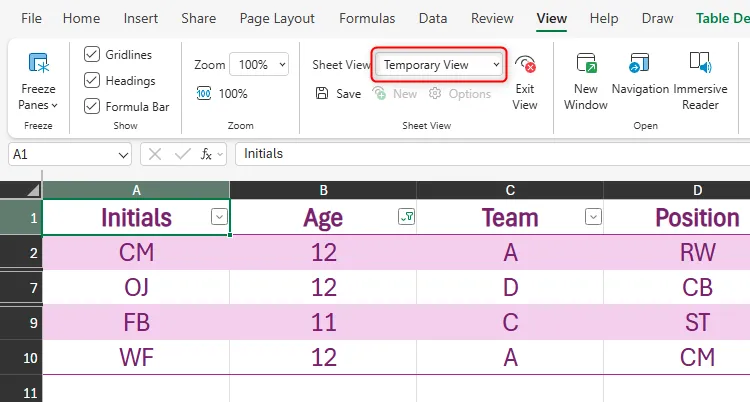Select row 2 header

21,252
